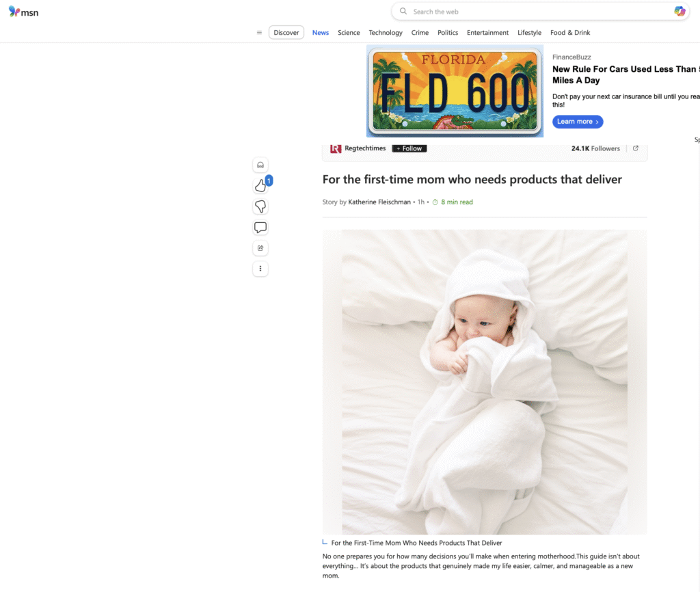Open the Florida license plate ad image
700x592 pixels.
455,91
